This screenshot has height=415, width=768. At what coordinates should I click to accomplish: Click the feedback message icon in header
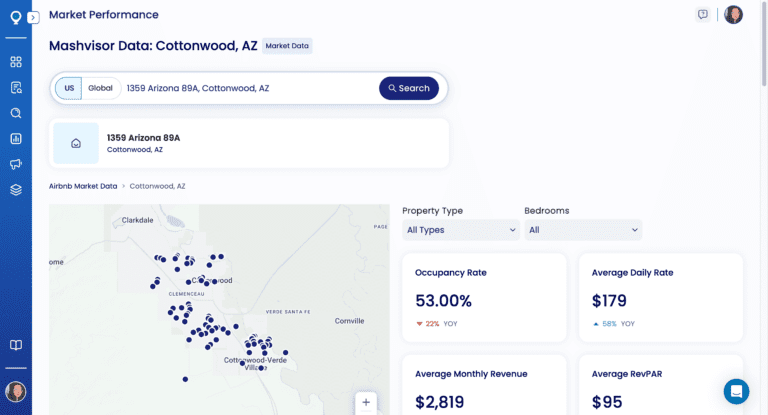coord(703,15)
